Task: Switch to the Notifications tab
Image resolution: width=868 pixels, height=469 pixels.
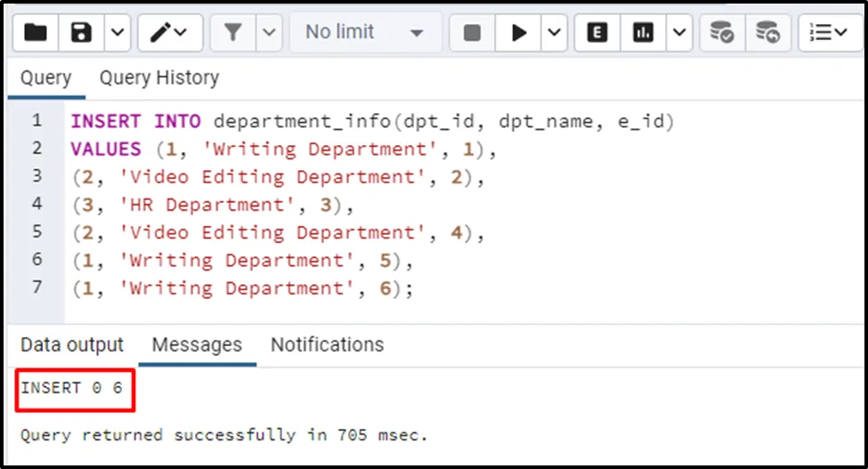Action: tap(327, 344)
